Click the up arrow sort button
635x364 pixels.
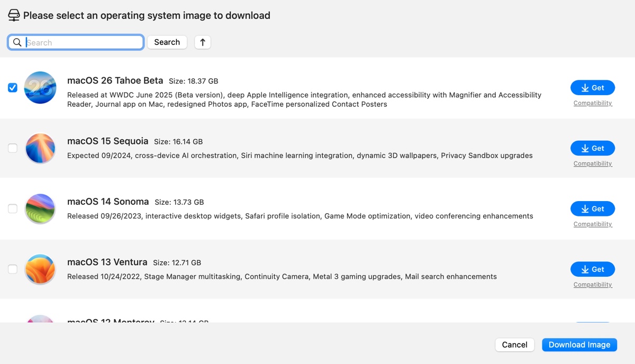pos(203,42)
